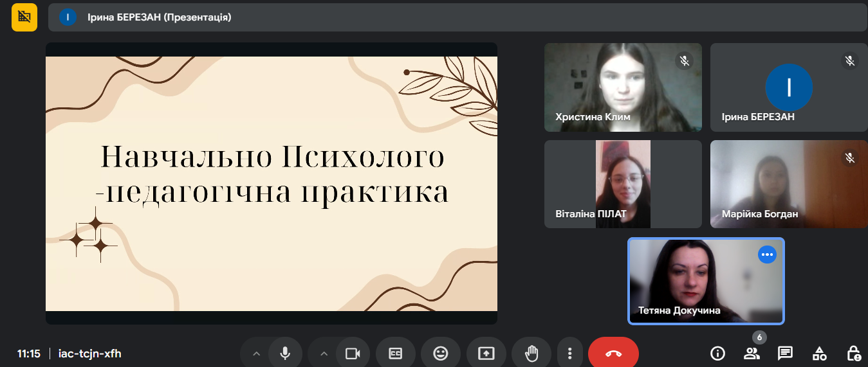Viewport: 868px width, 367px height.
Task: Click the present screen icon
Action: [486, 353]
